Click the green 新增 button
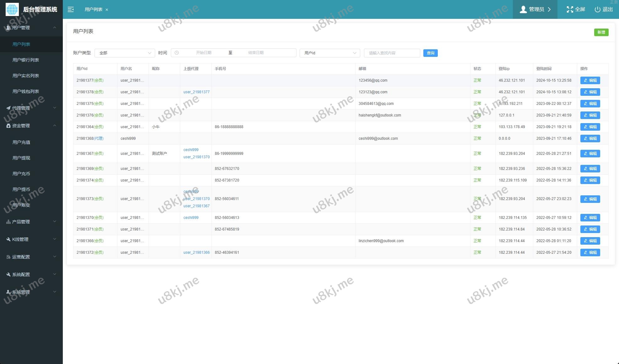The image size is (619, 364). pyautogui.click(x=601, y=32)
